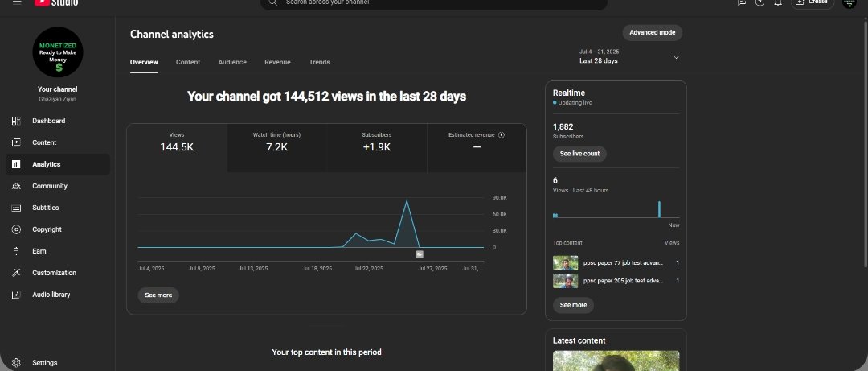Click the Views · Last 48 hours label
868x371 pixels.
581,190
